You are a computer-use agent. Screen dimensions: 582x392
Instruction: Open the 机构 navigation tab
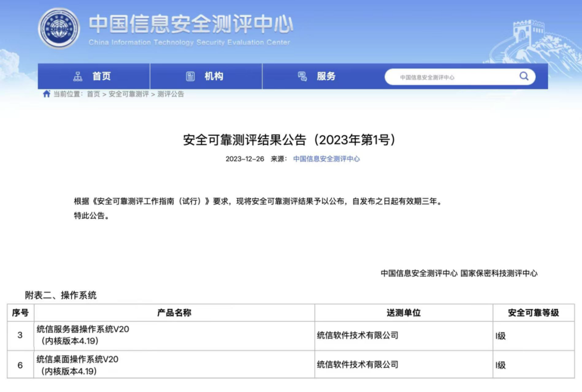(x=206, y=76)
